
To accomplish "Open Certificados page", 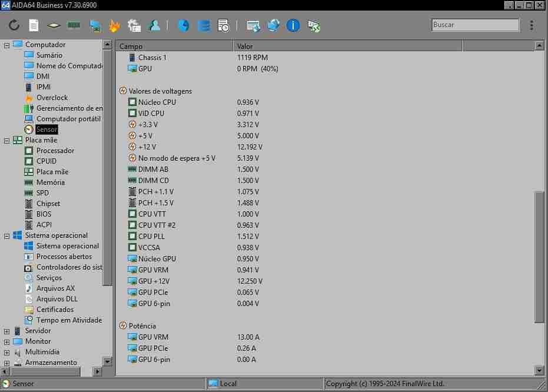I will click(55, 310).
